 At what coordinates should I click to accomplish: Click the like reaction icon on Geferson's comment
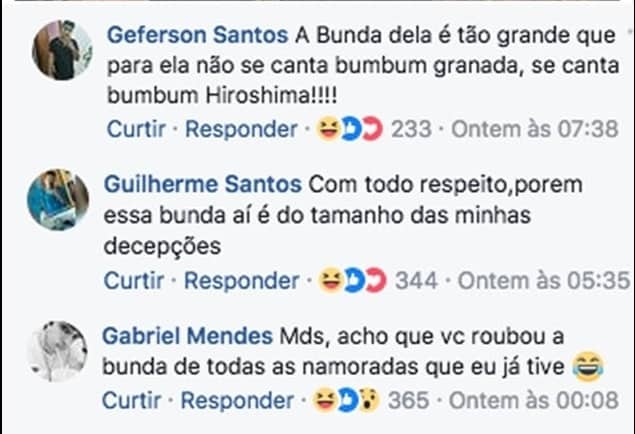coord(351,129)
